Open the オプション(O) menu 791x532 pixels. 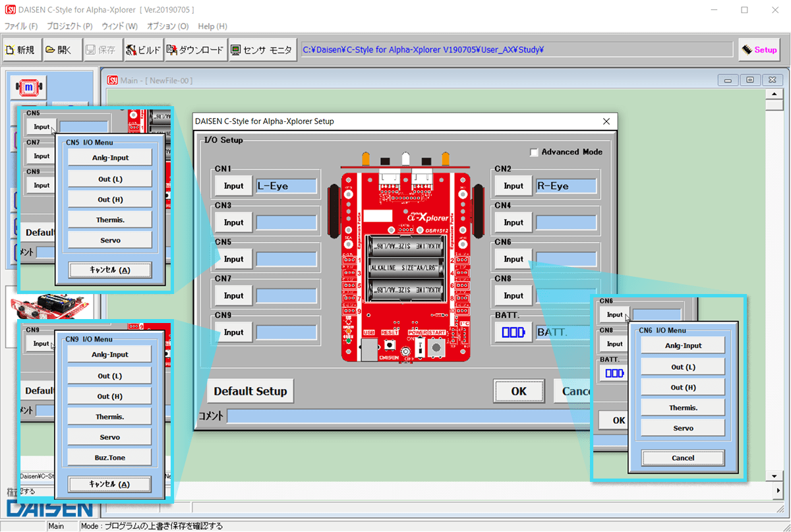click(167, 26)
